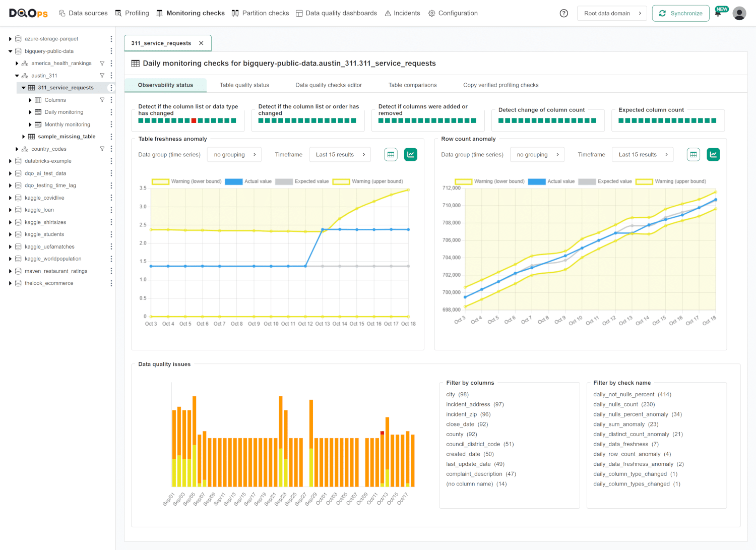Toggle the filter icon next to austin_311
The image size is (756, 550).
102,75
